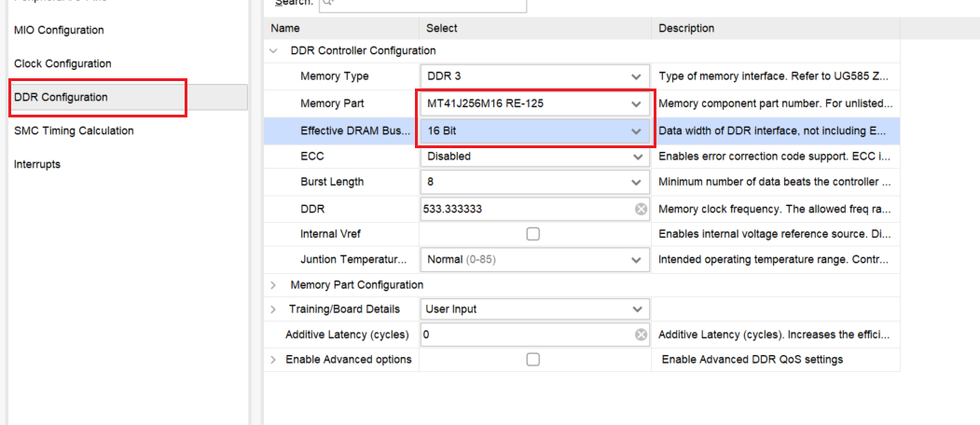Select 'Additive Latency (cycles)' row label

click(347, 335)
